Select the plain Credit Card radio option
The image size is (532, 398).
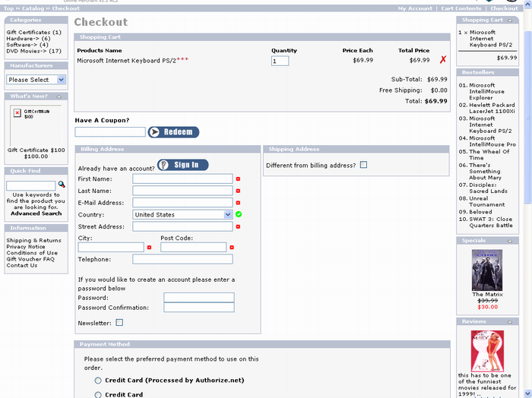click(98, 395)
